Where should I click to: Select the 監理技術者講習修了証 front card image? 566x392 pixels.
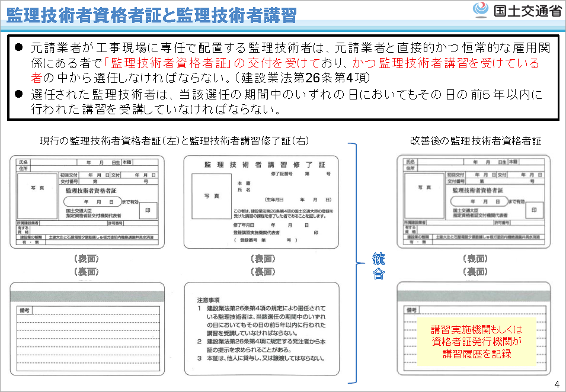pos(261,202)
